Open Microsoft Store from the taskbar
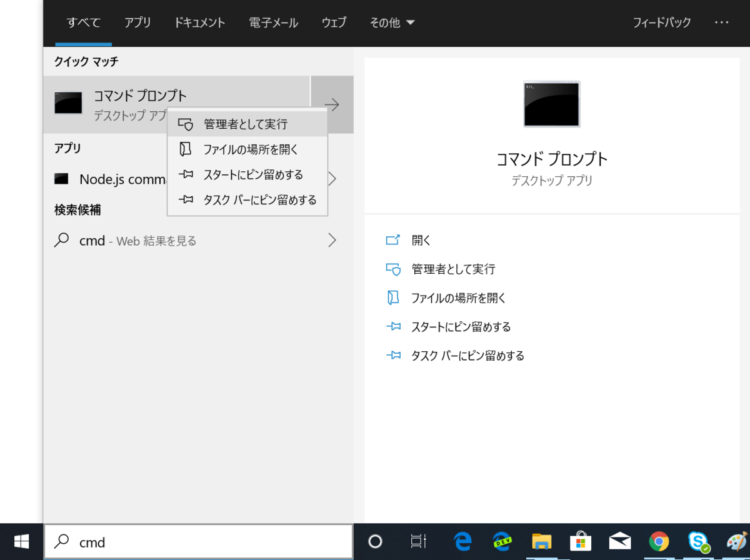Image resolution: width=750 pixels, height=560 pixels. click(581, 541)
